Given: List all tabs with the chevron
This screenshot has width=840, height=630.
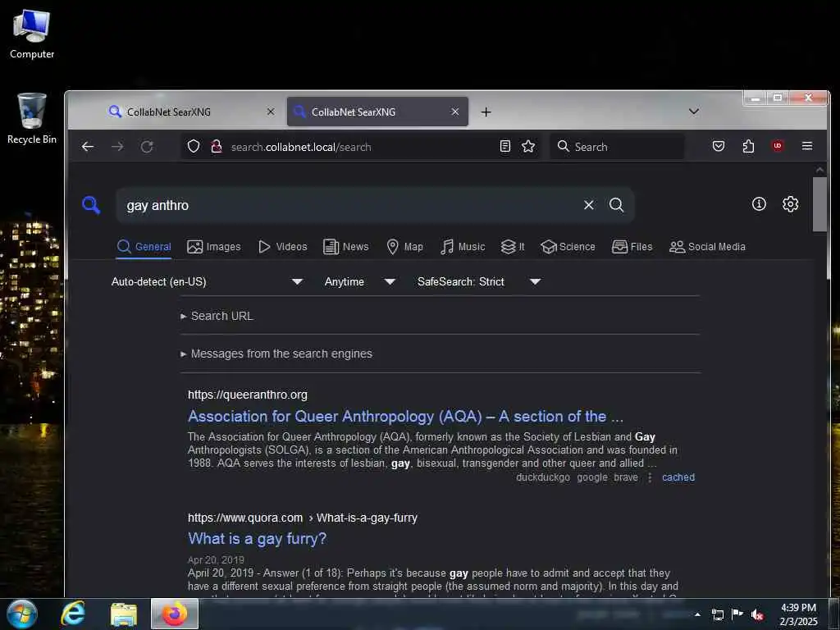Looking at the screenshot, I should coord(694,112).
